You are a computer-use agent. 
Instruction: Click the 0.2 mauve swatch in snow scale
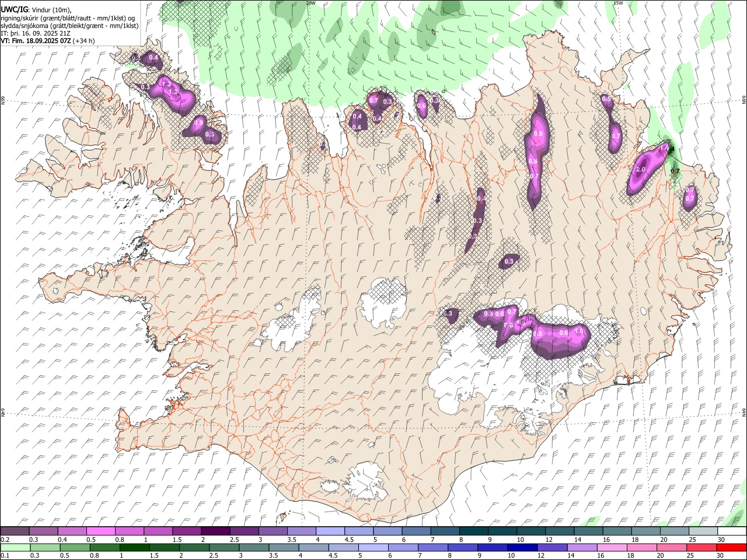[x=15, y=531]
